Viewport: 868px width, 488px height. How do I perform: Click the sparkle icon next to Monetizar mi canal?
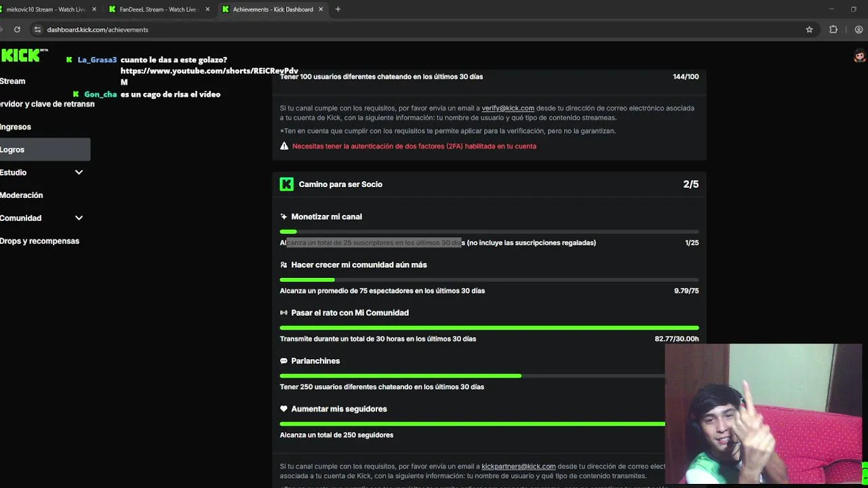pos(283,217)
